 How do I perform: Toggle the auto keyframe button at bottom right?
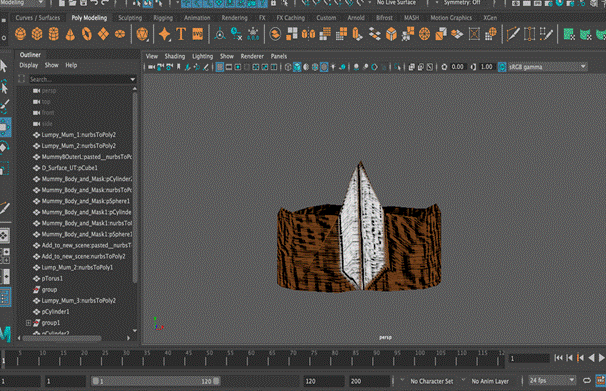coord(600,381)
